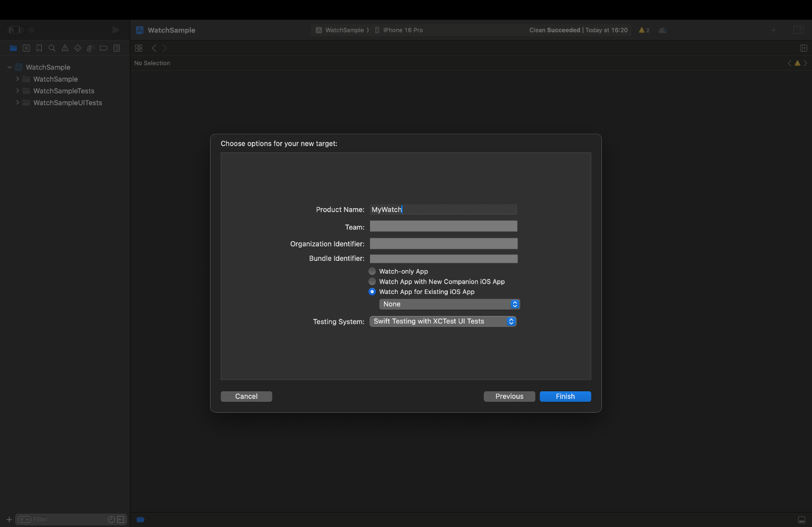Select Watch App with New Companion iOS App
Viewport: 812px width, 527px height.
tap(372, 282)
